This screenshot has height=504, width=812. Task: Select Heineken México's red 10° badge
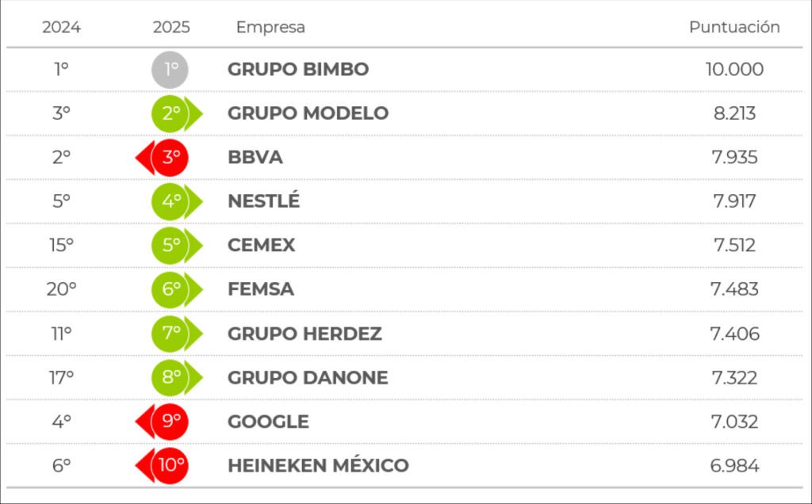pyautogui.click(x=170, y=465)
